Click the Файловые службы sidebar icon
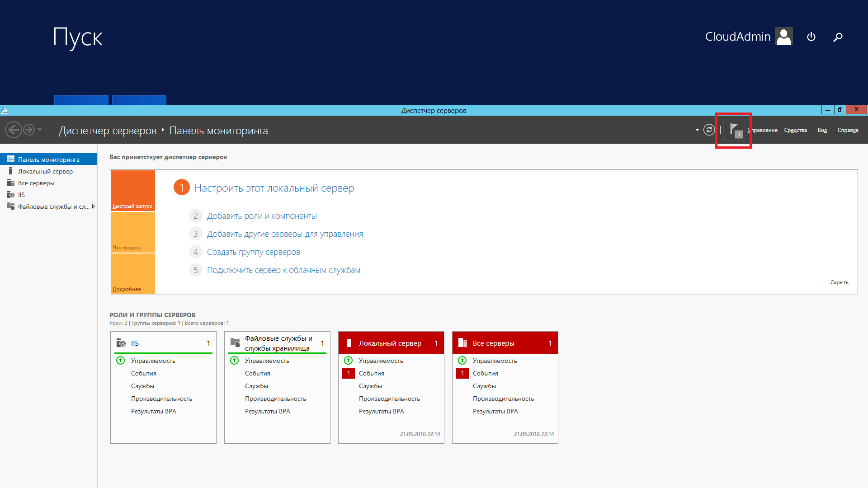Image resolution: width=868 pixels, height=488 pixels. pyautogui.click(x=11, y=206)
